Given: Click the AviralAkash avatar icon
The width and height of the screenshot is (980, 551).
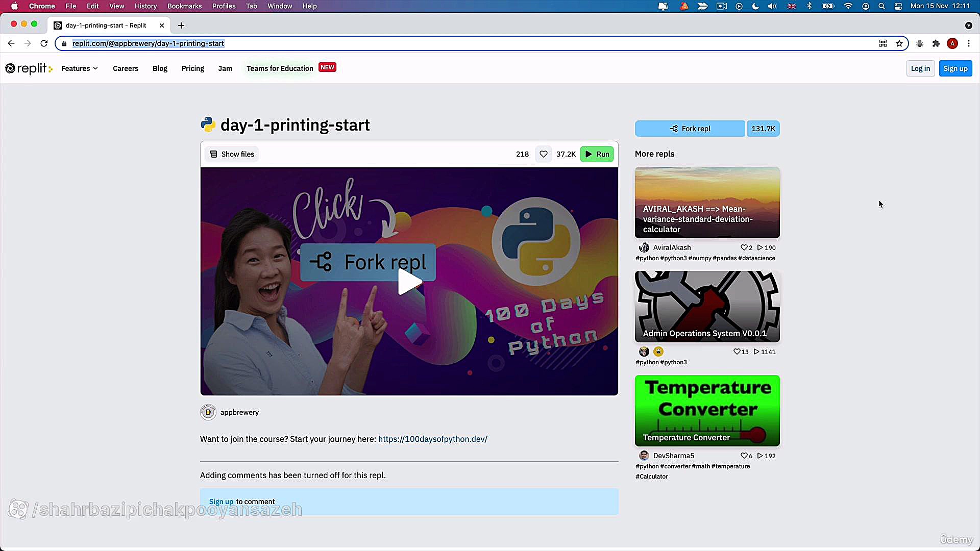Looking at the screenshot, I should [644, 247].
